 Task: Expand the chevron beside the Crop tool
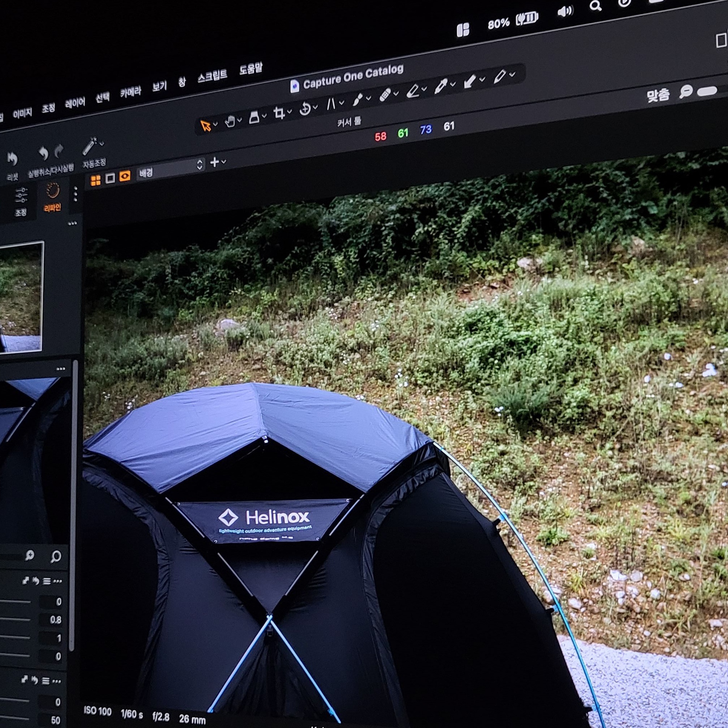(x=289, y=111)
